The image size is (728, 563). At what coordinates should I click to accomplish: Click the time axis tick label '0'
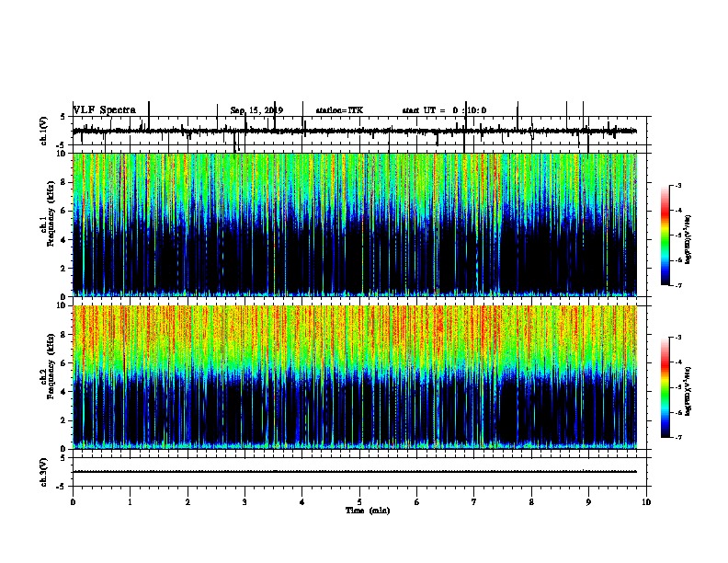coord(73,502)
